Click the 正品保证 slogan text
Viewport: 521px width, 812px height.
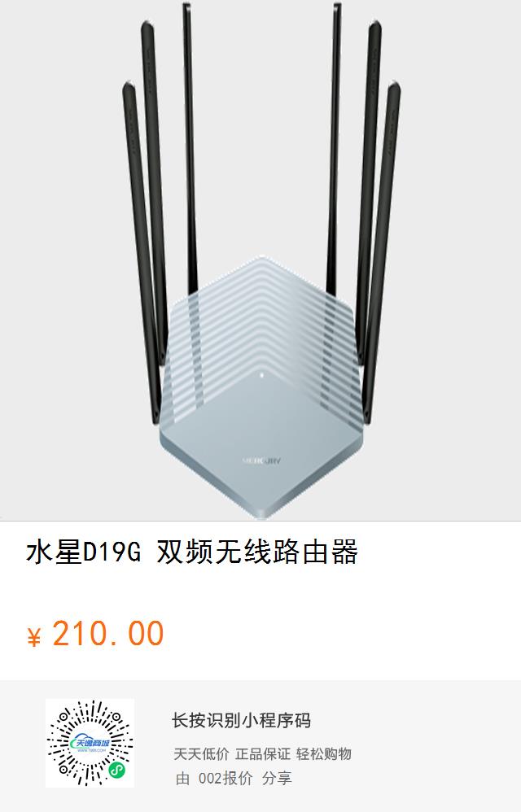(x=263, y=753)
